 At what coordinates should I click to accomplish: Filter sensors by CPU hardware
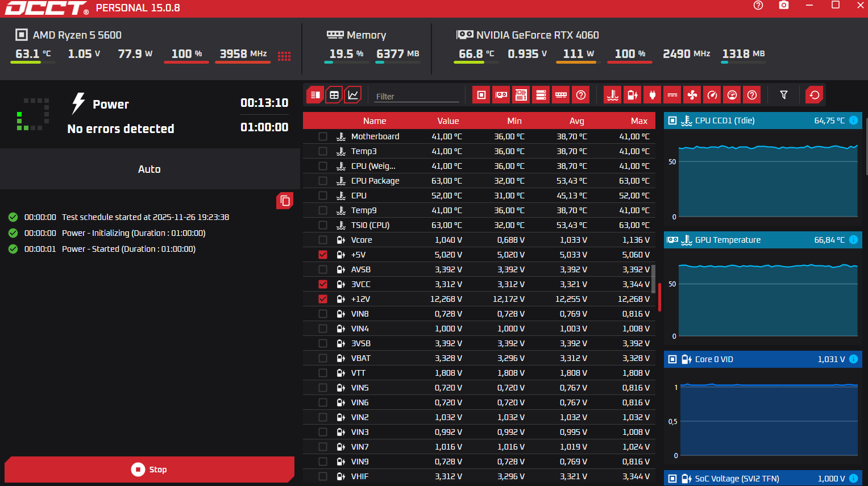(x=481, y=95)
